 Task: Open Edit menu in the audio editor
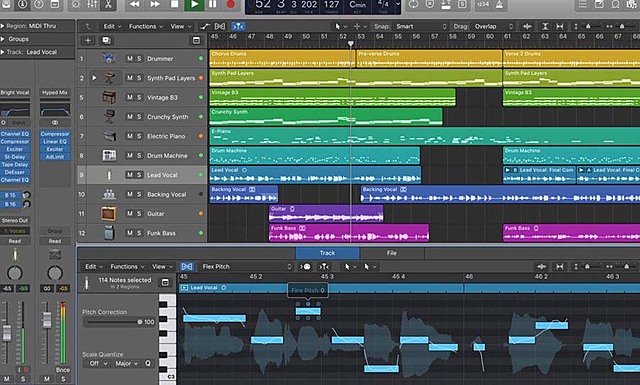click(94, 267)
